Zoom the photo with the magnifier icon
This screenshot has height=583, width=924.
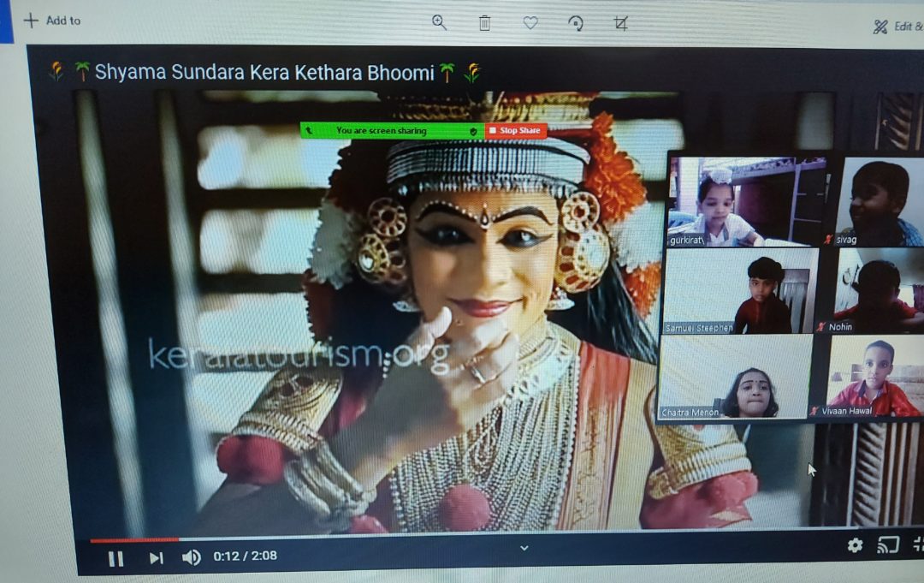click(439, 23)
